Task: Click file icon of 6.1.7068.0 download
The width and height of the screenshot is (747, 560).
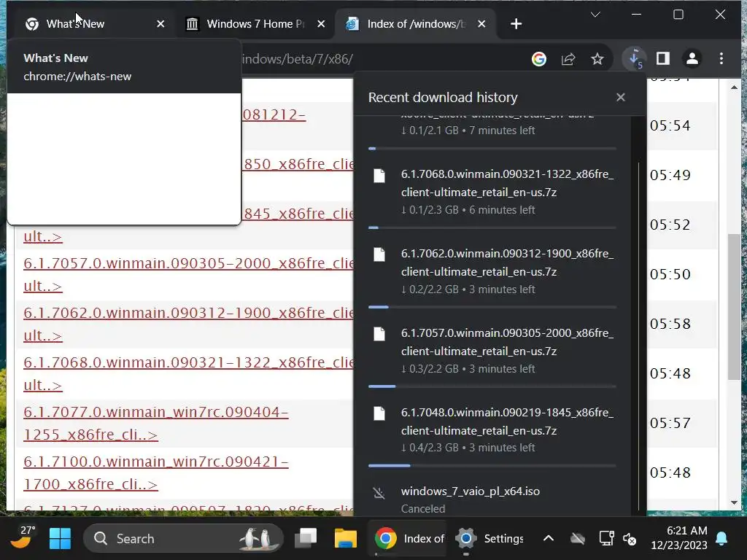Action: (x=379, y=175)
